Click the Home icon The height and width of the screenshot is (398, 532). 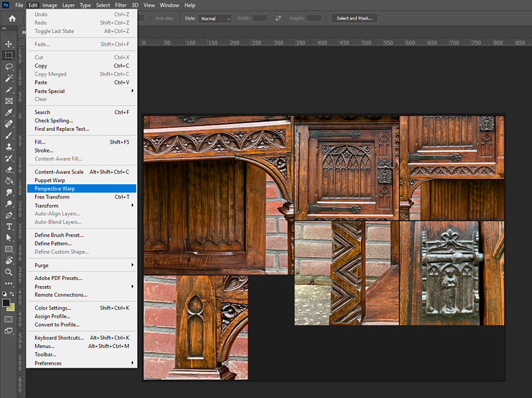[11, 18]
